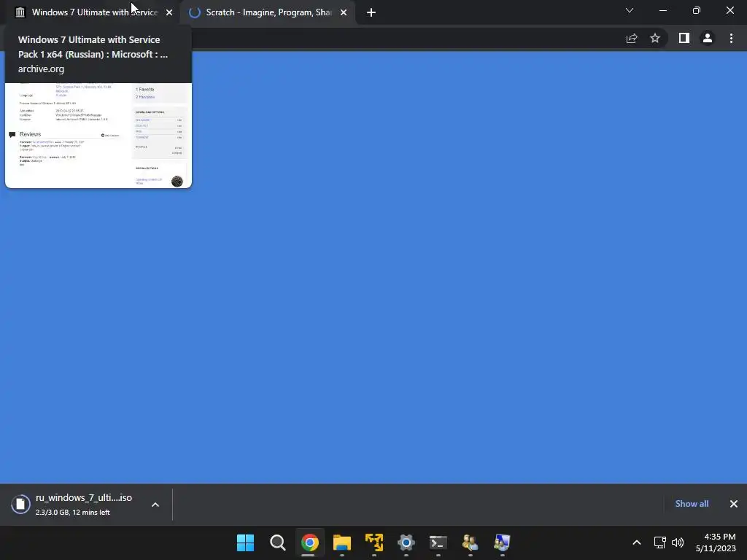Close the Scratch tab
Screen dimensions: 747x560
point(344,12)
